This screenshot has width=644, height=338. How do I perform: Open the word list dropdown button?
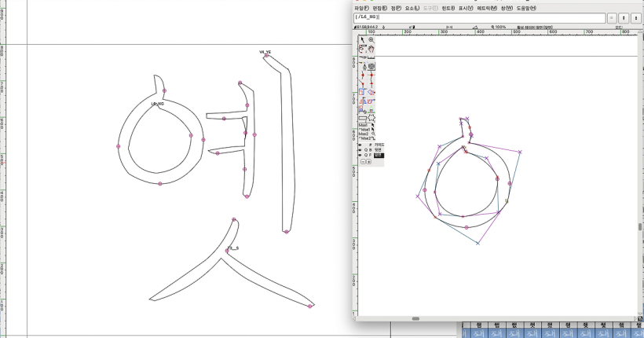pyautogui.click(x=612, y=17)
